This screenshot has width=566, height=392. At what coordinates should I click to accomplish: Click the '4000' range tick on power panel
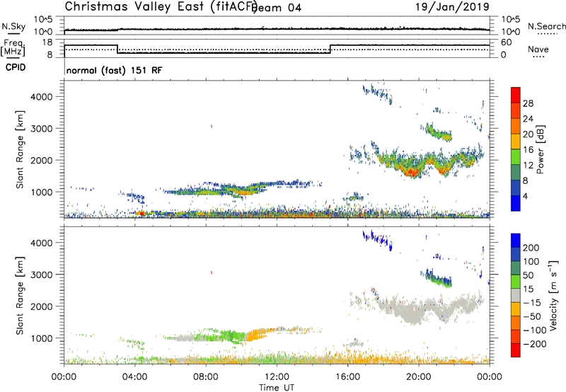[42, 97]
